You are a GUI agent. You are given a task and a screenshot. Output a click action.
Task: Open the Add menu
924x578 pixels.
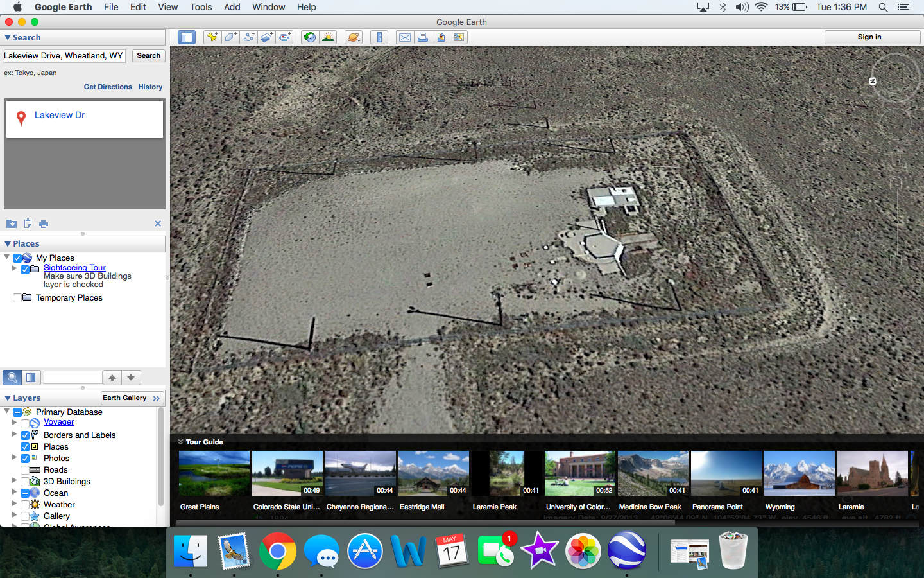(232, 7)
